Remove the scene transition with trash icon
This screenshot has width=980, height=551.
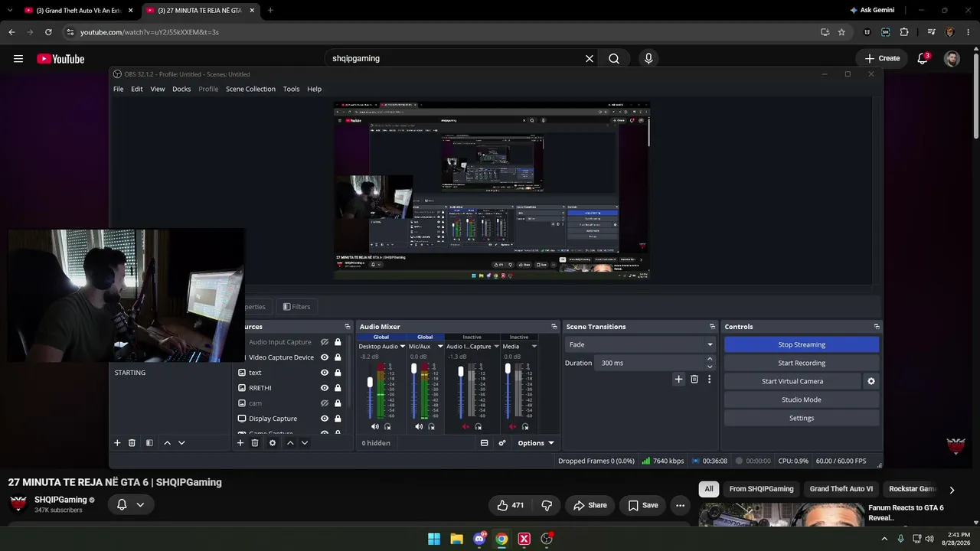[694, 379]
